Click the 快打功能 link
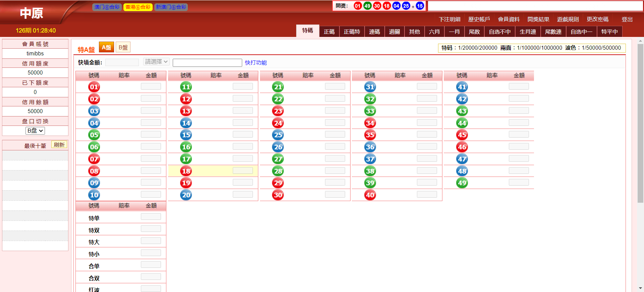This screenshot has height=292, width=644. (x=256, y=63)
